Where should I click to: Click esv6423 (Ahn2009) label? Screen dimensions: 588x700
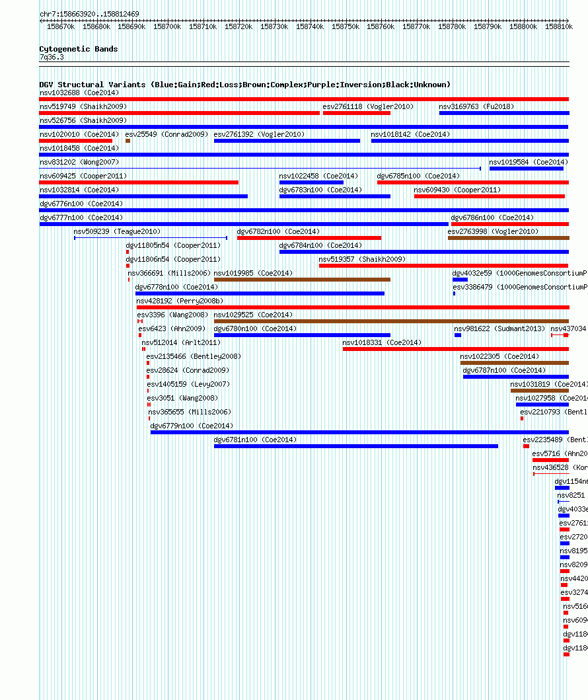(172, 329)
